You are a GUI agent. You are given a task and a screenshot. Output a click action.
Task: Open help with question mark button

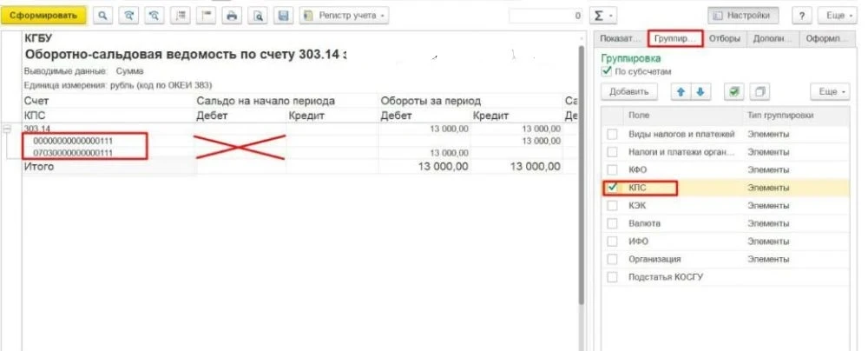801,16
